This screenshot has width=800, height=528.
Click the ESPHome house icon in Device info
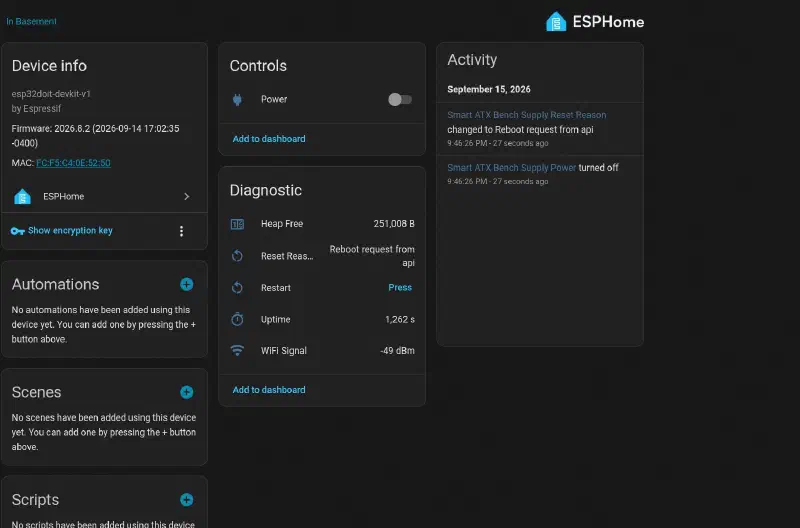pos(22,196)
